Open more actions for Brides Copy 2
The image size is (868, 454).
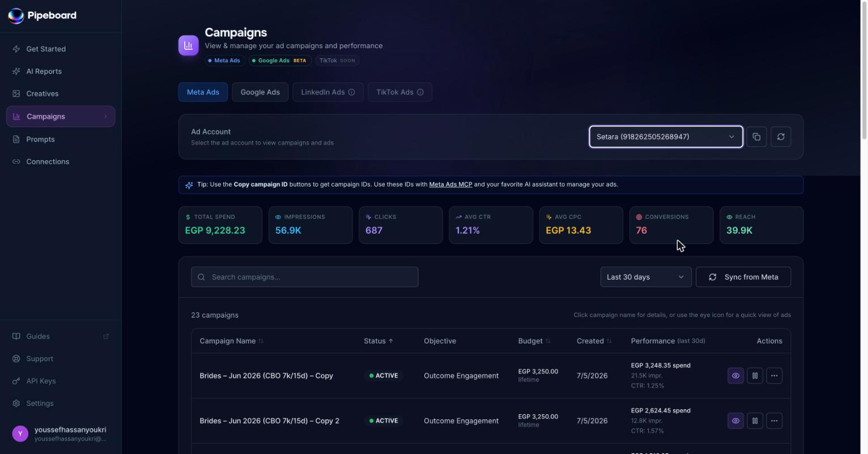774,421
